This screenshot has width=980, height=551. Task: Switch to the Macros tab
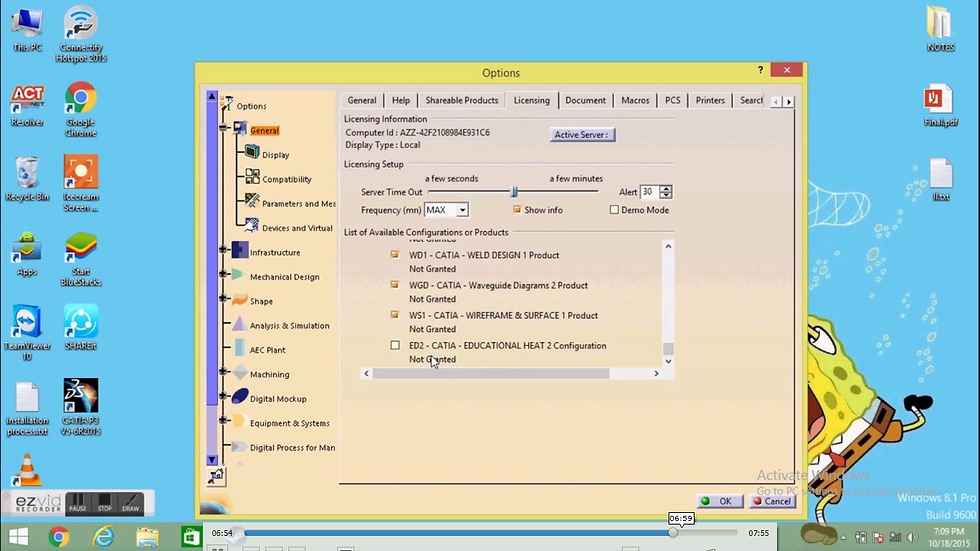[635, 100]
